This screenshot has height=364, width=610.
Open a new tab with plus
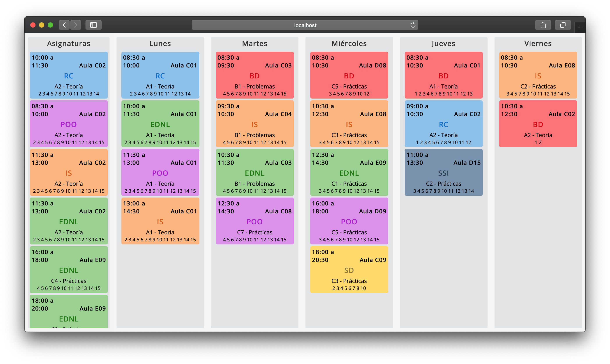580,28
